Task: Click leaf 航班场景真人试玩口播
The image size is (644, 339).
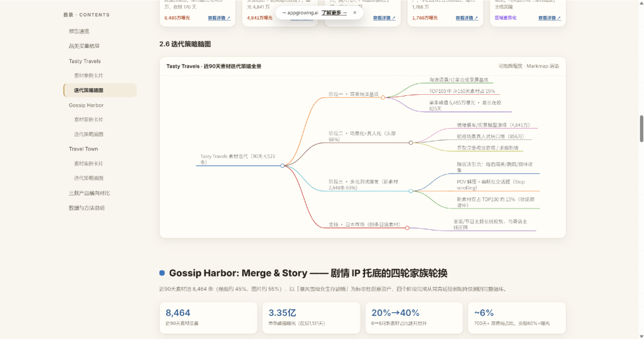Action: tap(490, 136)
